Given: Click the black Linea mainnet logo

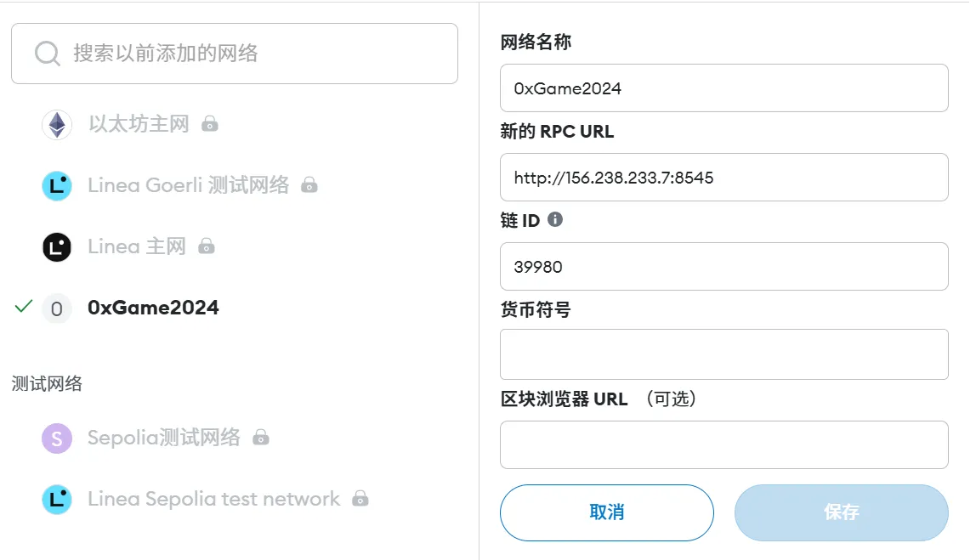Looking at the screenshot, I should point(57,247).
